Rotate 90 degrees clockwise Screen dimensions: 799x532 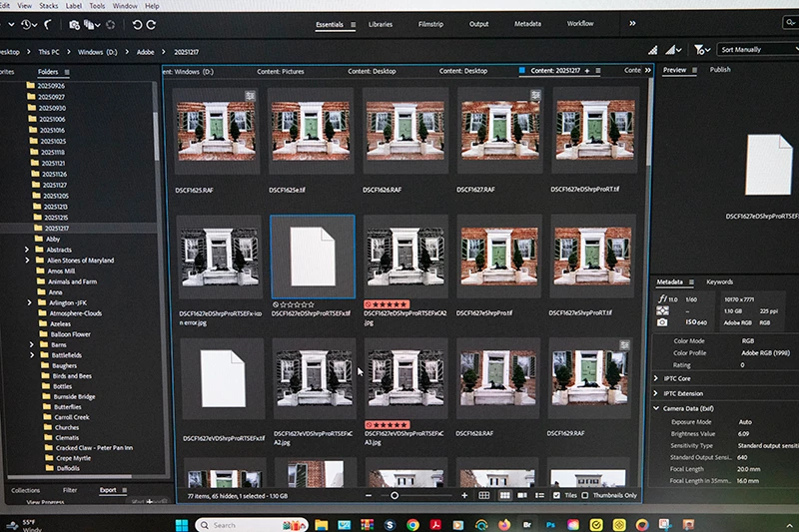tap(152, 24)
